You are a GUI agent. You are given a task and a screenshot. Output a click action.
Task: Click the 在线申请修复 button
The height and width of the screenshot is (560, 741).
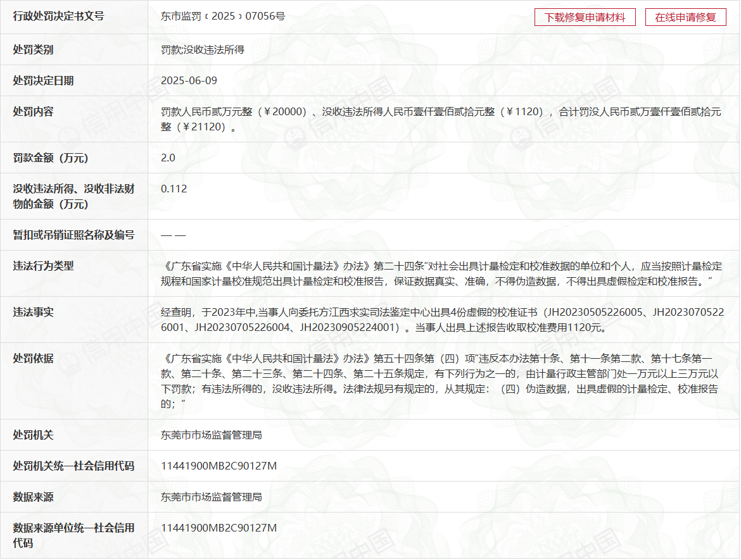pyautogui.click(x=685, y=18)
